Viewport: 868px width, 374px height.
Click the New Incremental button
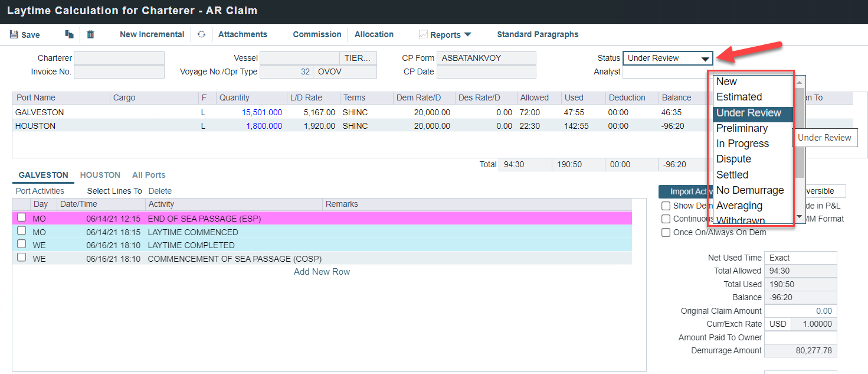(x=152, y=35)
